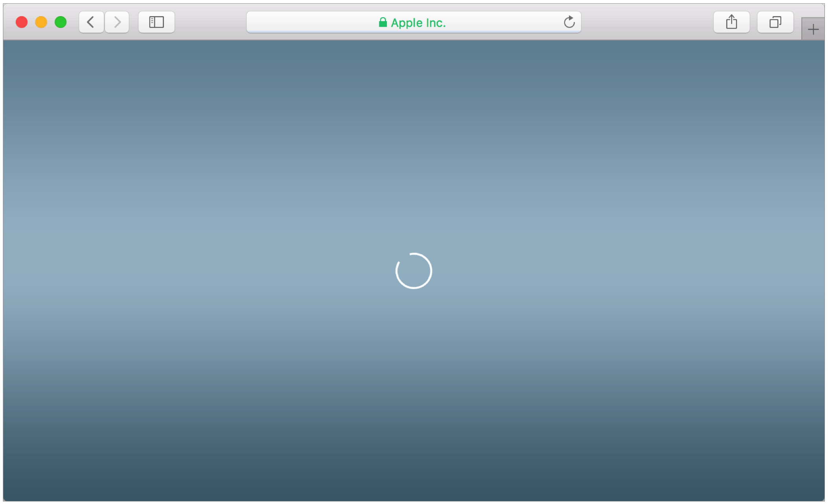The height and width of the screenshot is (504, 828).
Task: Click the page area above the spinner
Action: coord(414,157)
